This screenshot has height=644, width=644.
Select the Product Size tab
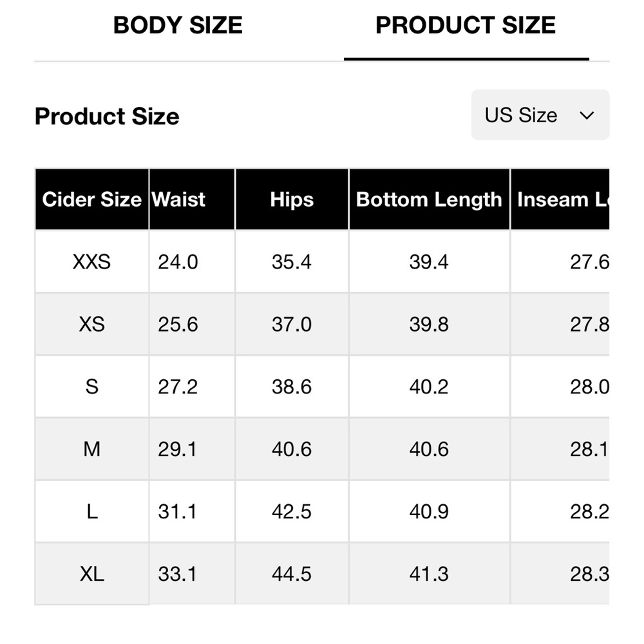click(466, 26)
